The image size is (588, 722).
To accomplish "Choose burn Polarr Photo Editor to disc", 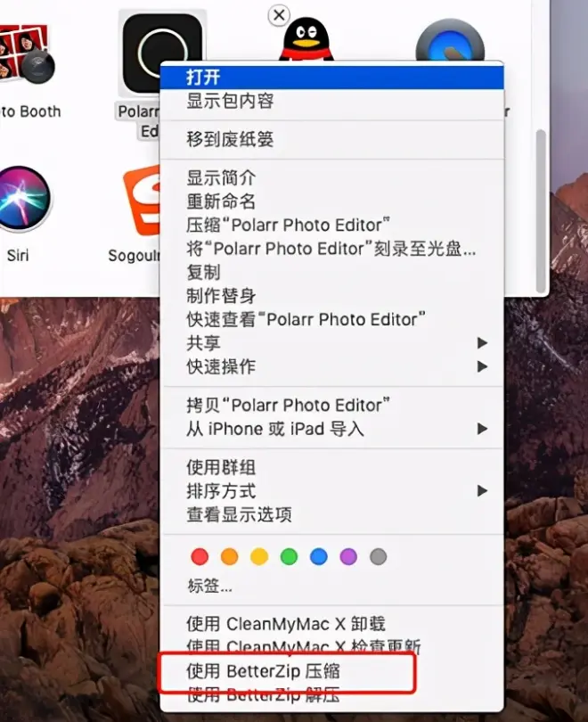I will pos(331,249).
